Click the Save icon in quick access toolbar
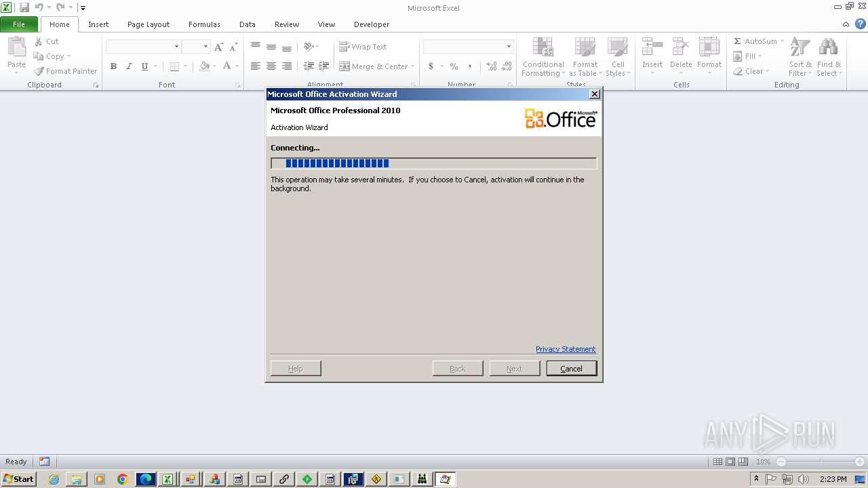Screen dimensions: 868x488 (x=24, y=7)
